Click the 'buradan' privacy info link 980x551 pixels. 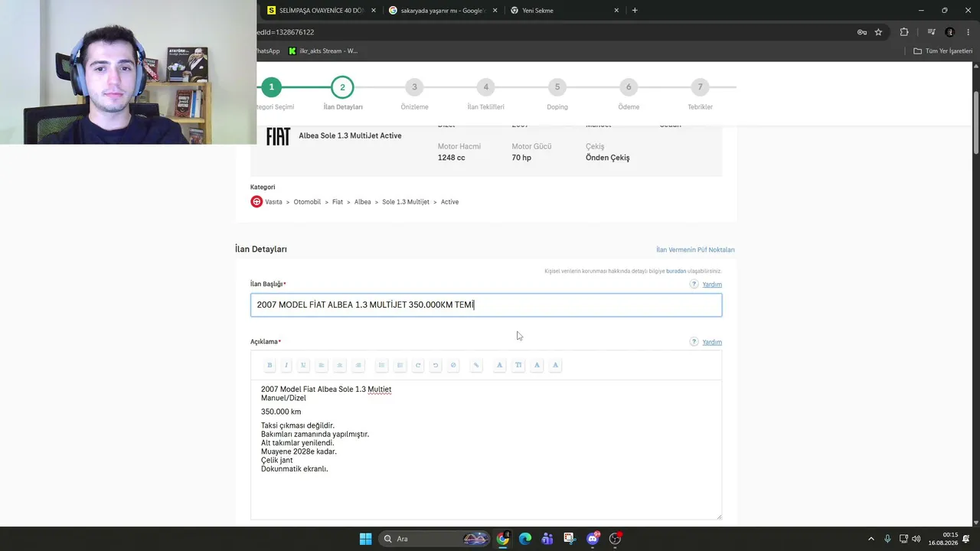pos(676,271)
